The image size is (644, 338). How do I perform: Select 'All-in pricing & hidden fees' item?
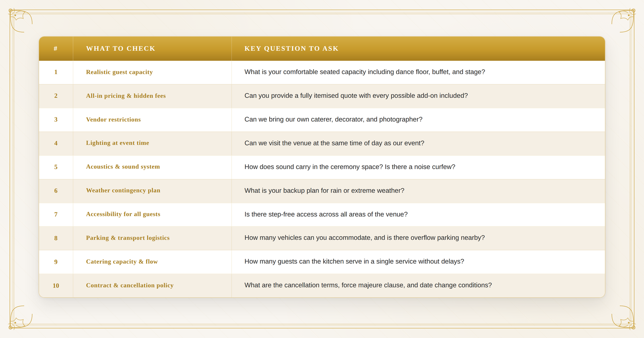126,96
